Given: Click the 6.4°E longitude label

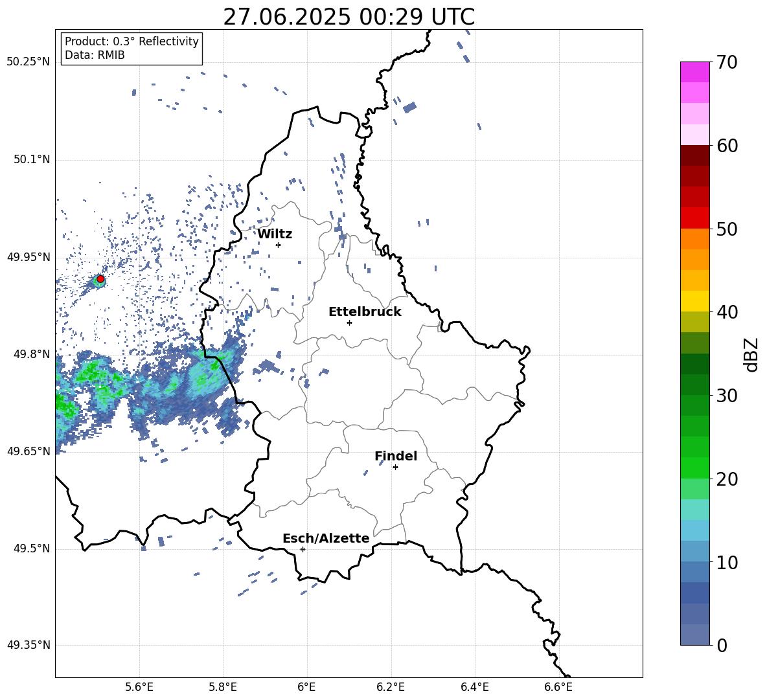Looking at the screenshot, I should (475, 687).
